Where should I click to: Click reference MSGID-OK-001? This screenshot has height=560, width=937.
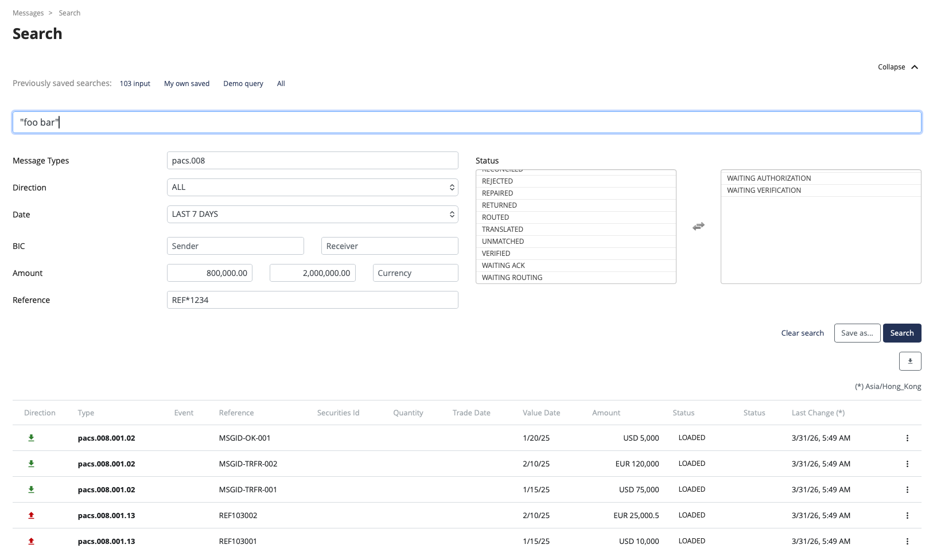point(244,438)
